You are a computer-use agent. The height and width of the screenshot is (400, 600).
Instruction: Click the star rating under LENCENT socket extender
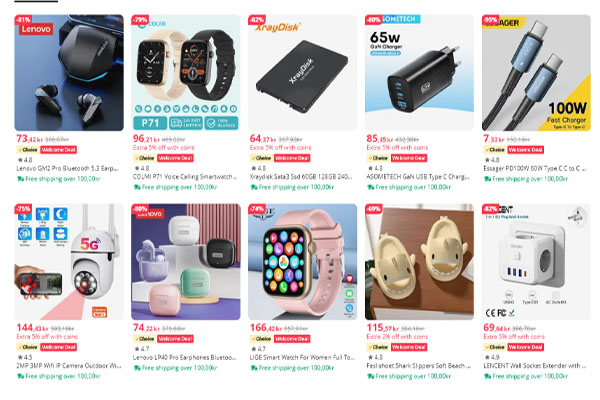pyautogui.click(x=491, y=357)
